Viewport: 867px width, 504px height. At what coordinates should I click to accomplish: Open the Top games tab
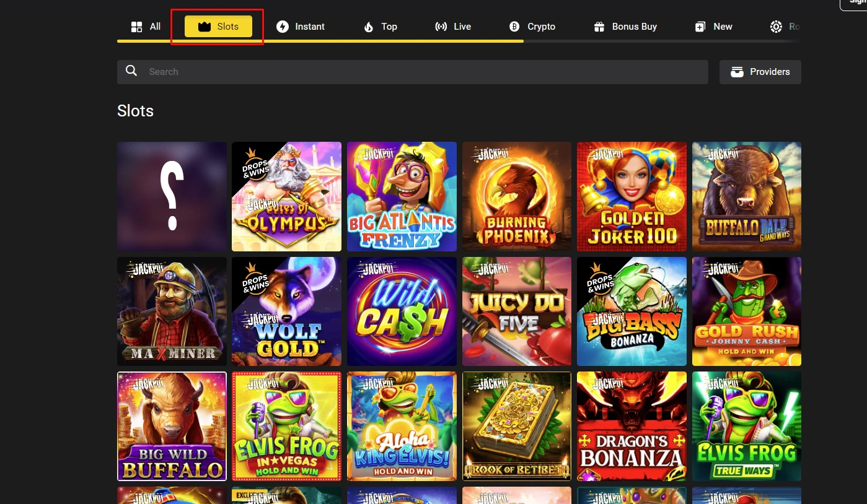[x=380, y=27]
